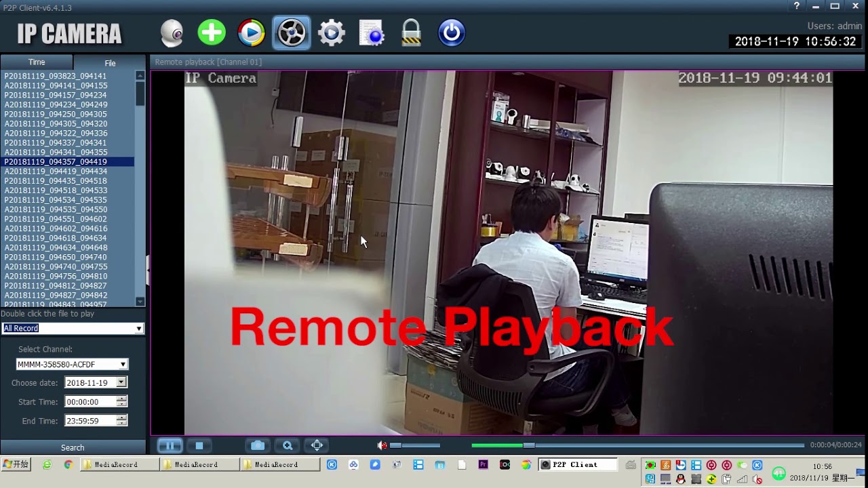Select file A20181119_094341_094355
868x488 pixels.
(x=68, y=152)
